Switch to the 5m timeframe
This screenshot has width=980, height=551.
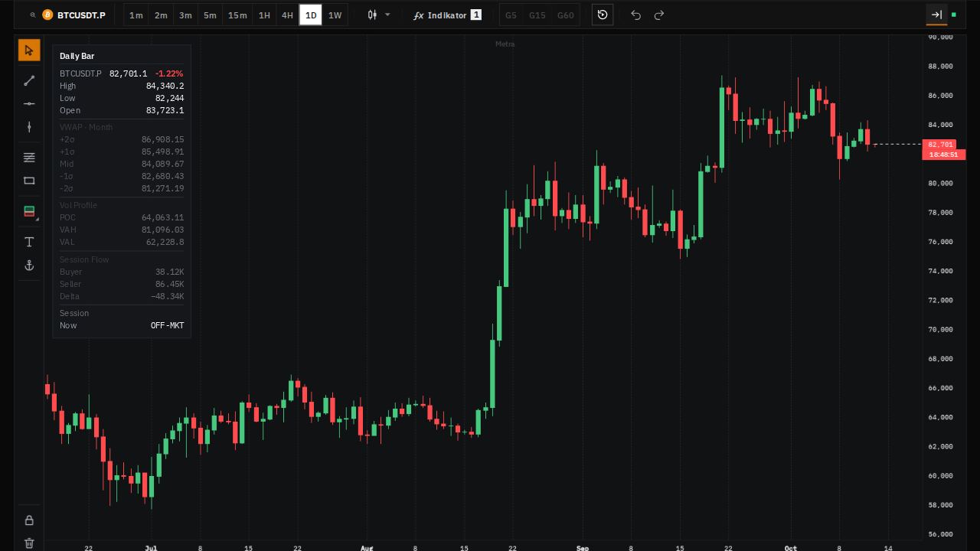[210, 15]
